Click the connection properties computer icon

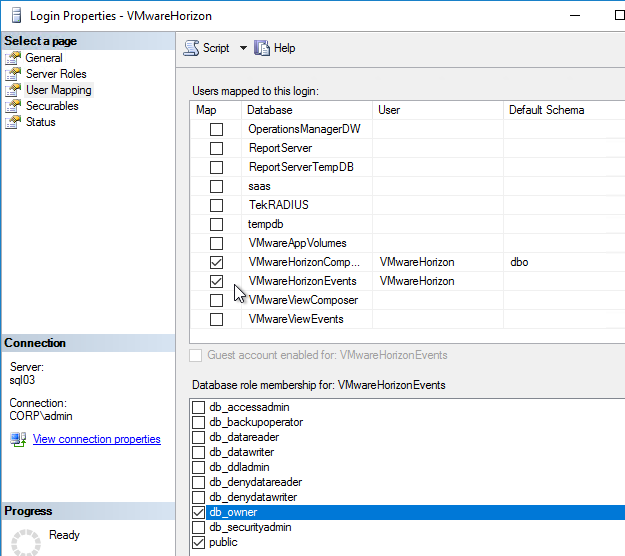[x=18, y=439]
